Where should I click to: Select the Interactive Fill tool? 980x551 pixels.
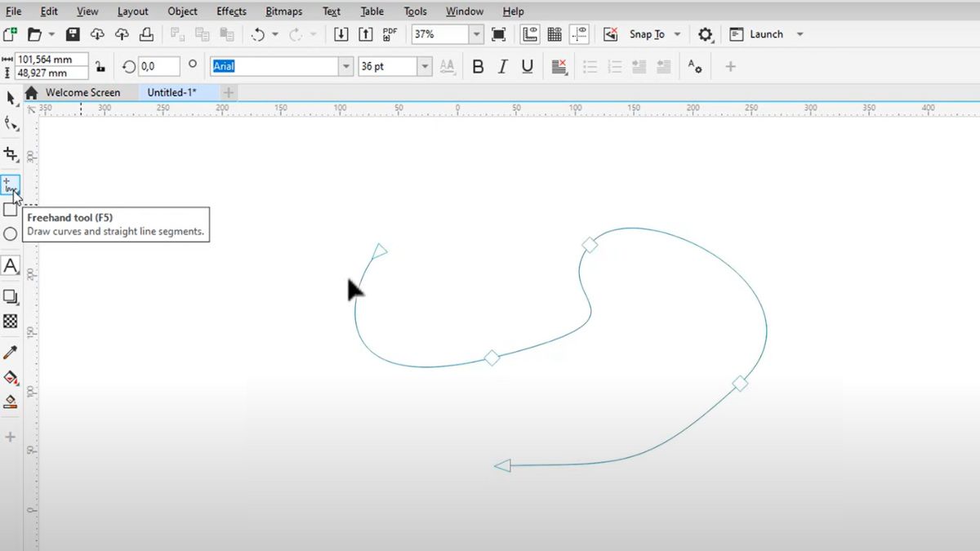(11, 377)
